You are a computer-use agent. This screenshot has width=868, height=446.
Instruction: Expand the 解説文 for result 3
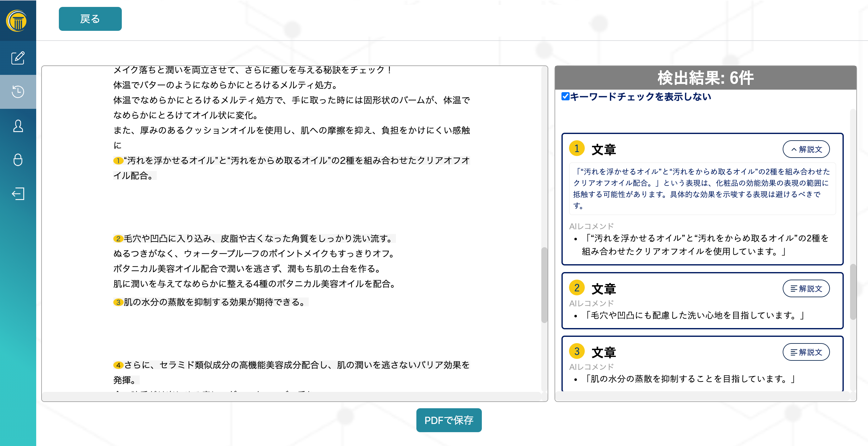tap(806, 352)
